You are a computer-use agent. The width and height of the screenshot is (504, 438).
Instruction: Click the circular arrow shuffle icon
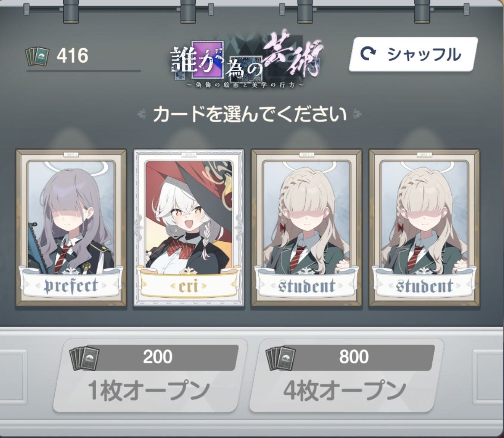tap(368, 54)
